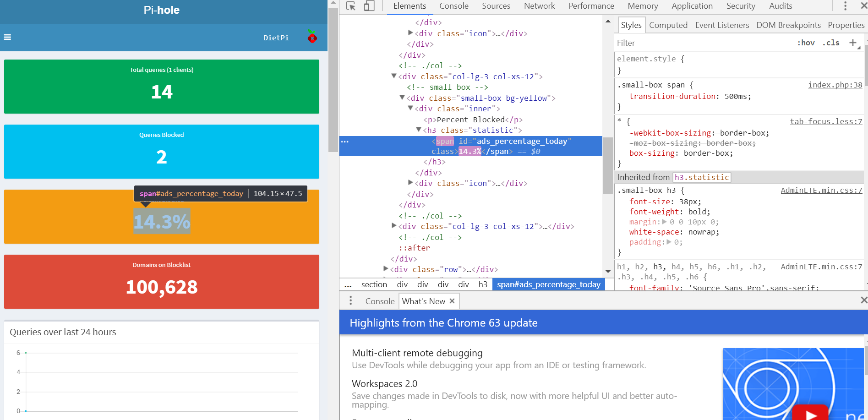This screenshot has height=420, width=868.
Task: Expand the margin shorthand property arrow
Action: click(665, 222)
